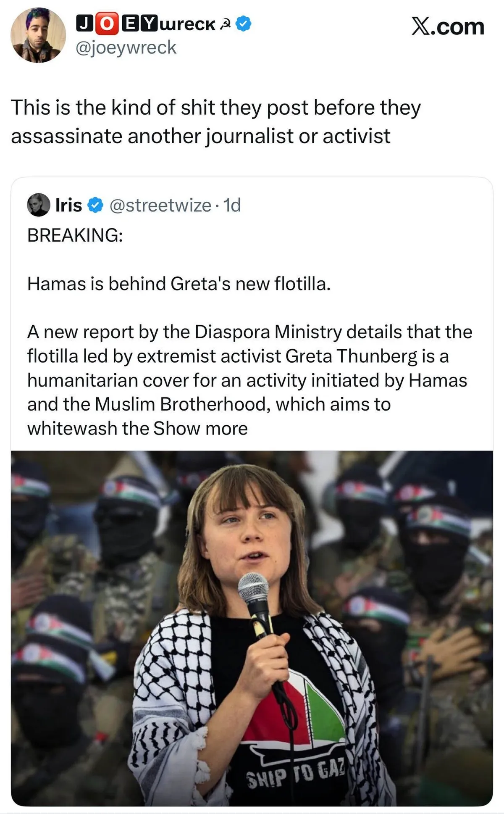This screenshot has height=814, width=504.
Task: Visit the @streetwize handle
Action: 160,205
